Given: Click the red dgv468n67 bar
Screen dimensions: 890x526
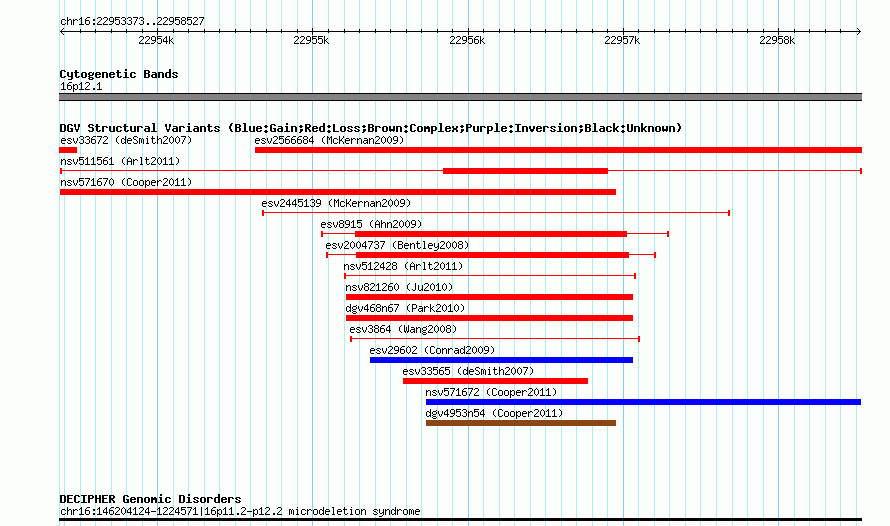Looking at the screenshot, I should tap(489, 318).
